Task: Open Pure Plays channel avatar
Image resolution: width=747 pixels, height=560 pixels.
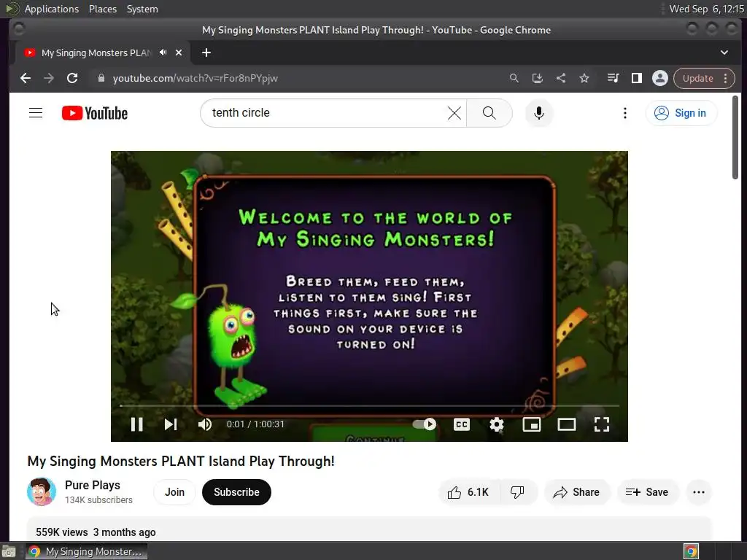Action: 42,492
